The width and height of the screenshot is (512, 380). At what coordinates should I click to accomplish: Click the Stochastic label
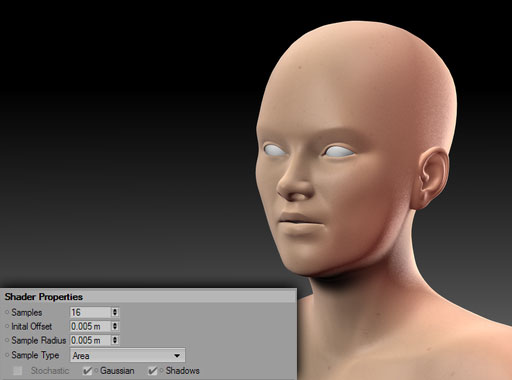tap(50, 371)
